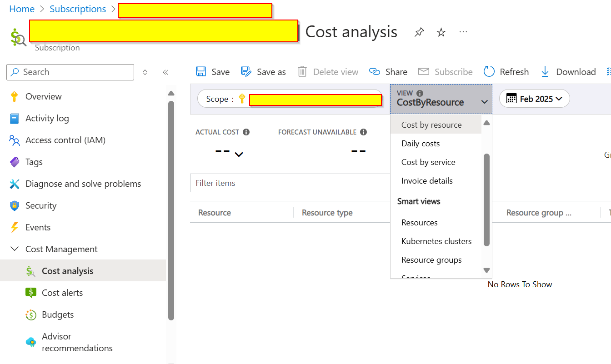The image size is (611, 364).
Task: Click view dropdown scrollbar down arrow
Action: [x=486, y=270]
